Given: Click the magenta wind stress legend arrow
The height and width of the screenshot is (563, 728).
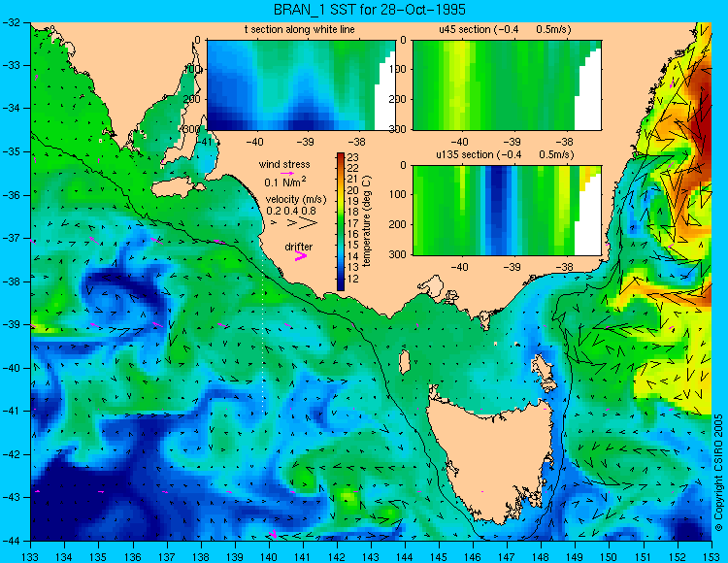Looking at the screenshot, I should tap(287, 173).
